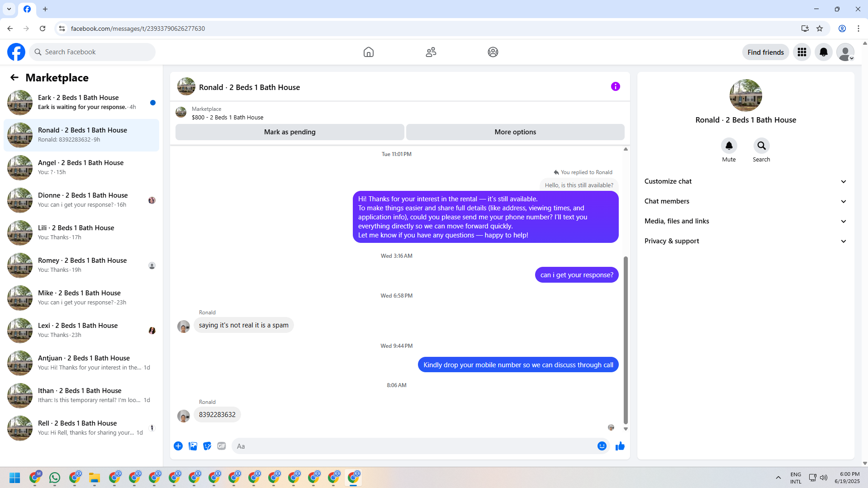Open the Lexi conversation
Viewport: 868px width, 488px height.
pyautogui.click(x=81, y=331)
